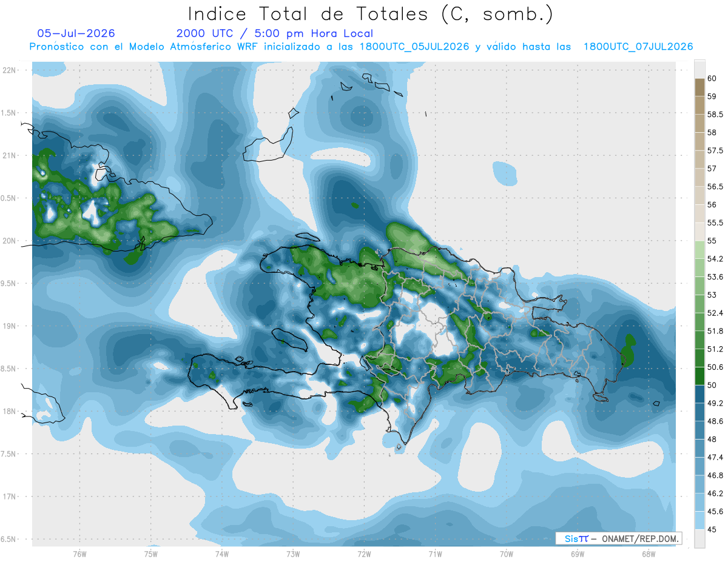
Task: Click the colorbar value '45.6'
Action: [x=715, y=511]
